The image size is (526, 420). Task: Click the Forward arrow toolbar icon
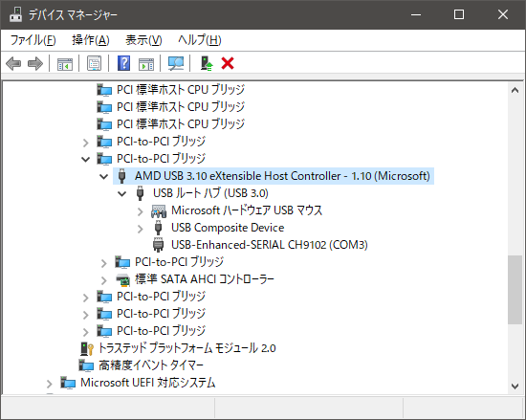pos(35,63)
